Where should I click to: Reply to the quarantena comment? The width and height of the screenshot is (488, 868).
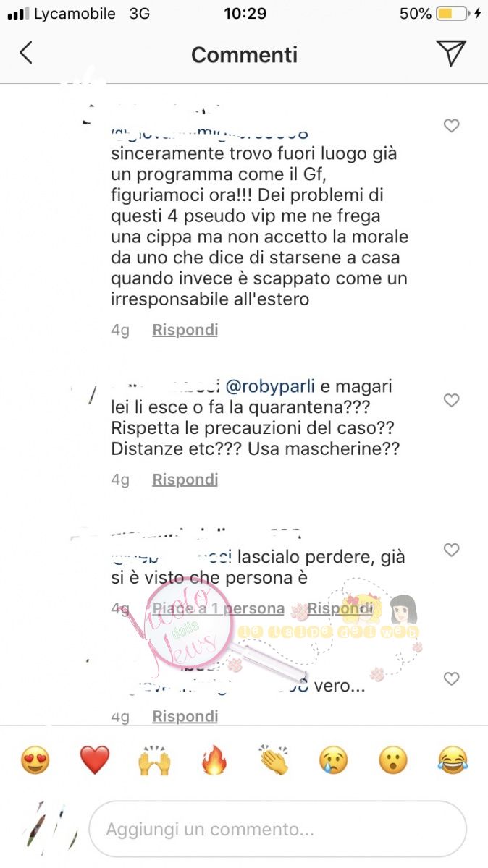click(x=185, y=480)
